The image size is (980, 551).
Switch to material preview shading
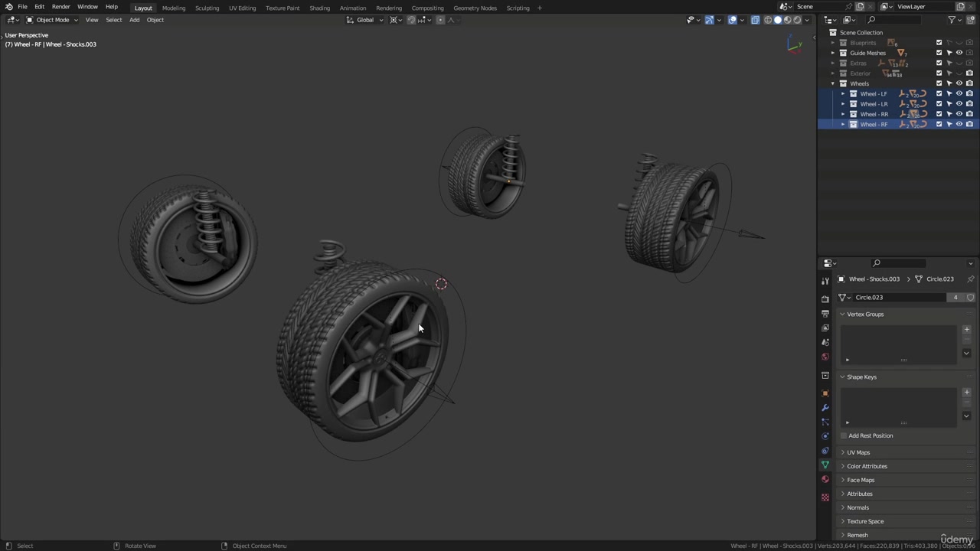tap(788, 20)
